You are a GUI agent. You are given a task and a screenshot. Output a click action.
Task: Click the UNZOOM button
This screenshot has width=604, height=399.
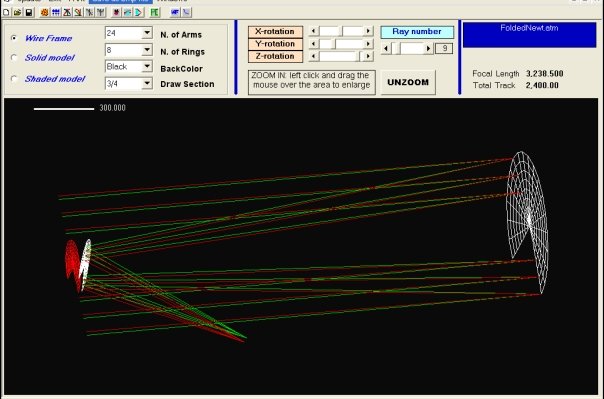click(408, 82)
